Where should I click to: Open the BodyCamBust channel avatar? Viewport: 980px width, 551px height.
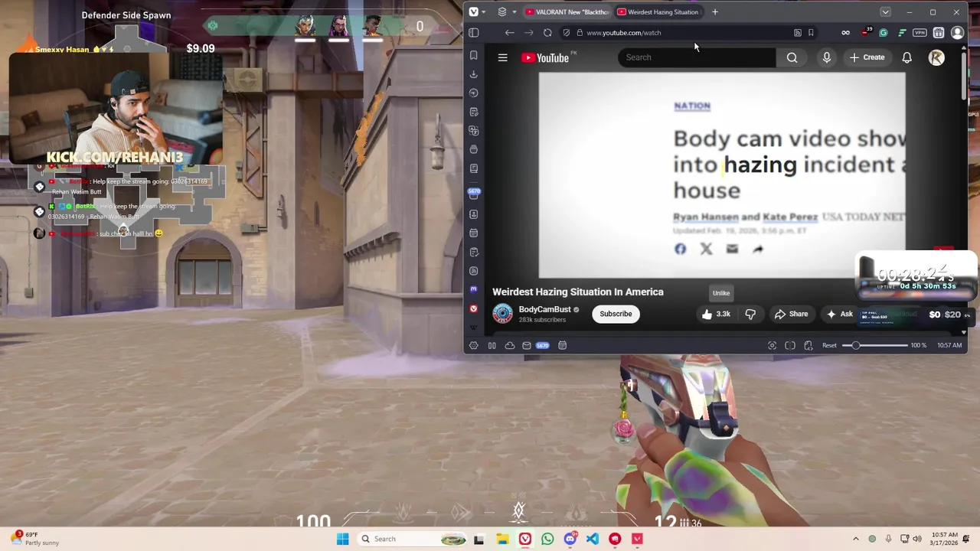tap(502, 314)
